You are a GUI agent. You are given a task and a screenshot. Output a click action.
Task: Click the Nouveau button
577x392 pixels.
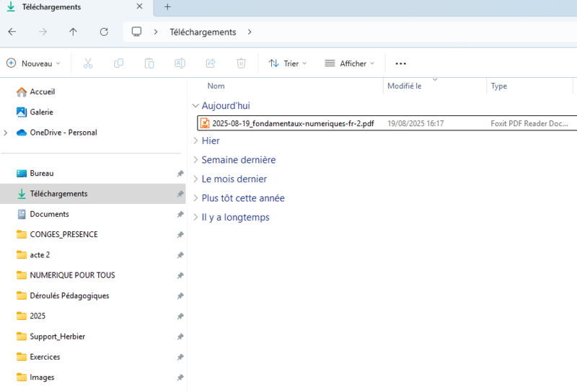tap(33, 63)
